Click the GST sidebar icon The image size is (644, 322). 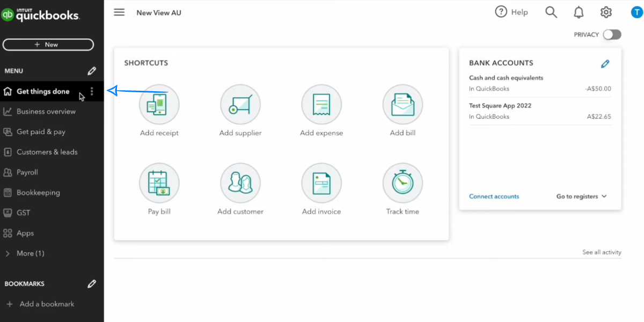click(x=8, y=213)
